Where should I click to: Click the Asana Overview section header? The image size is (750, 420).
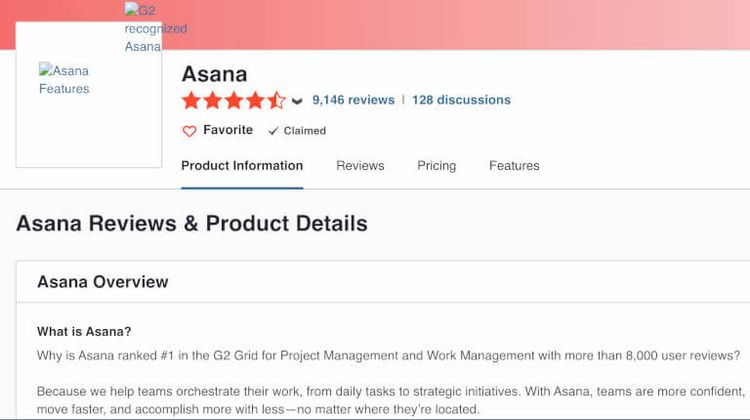(103, 282)
